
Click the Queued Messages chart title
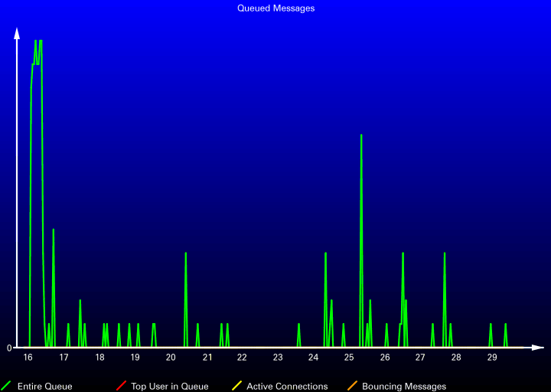coord(275,8)
